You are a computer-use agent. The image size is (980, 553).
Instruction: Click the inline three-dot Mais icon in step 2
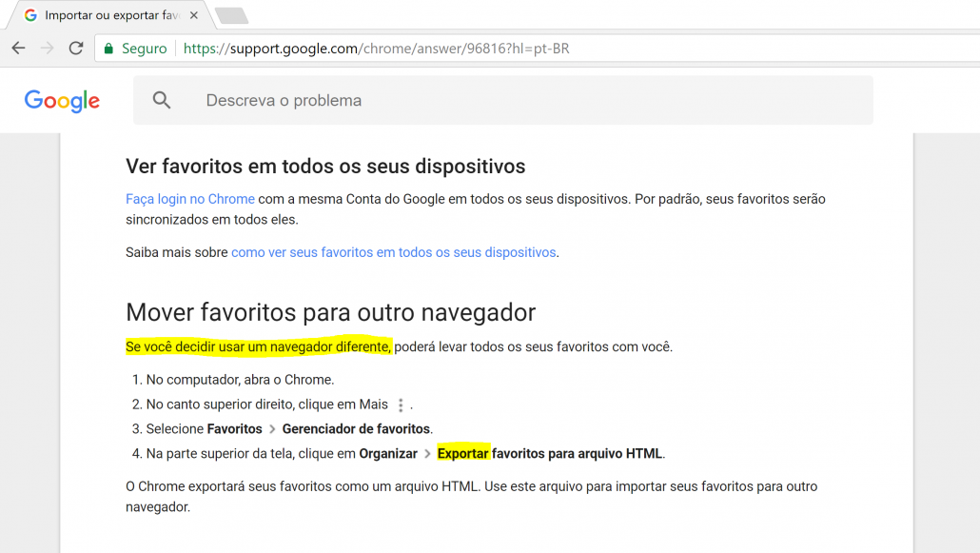(401, 404)
